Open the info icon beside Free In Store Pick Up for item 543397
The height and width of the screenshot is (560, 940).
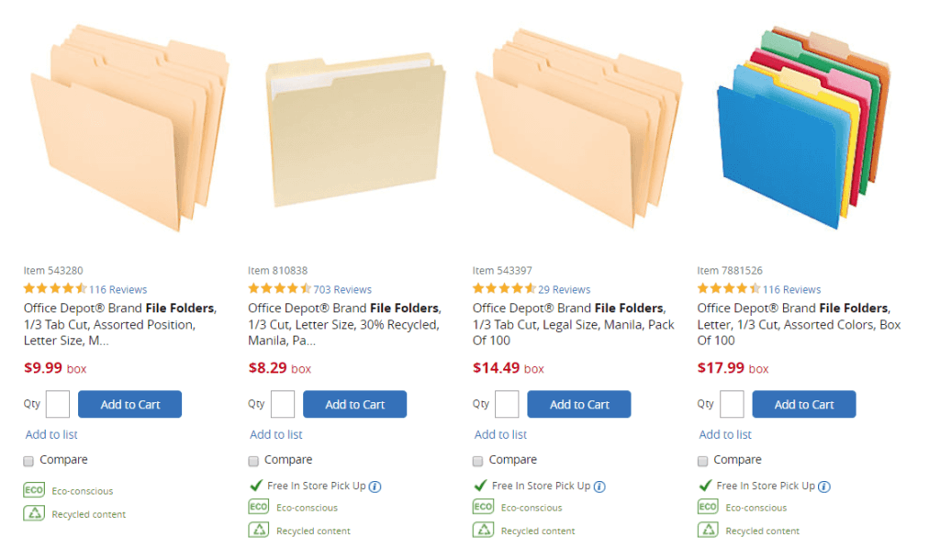pyautogui.click(x=599, y=487)
